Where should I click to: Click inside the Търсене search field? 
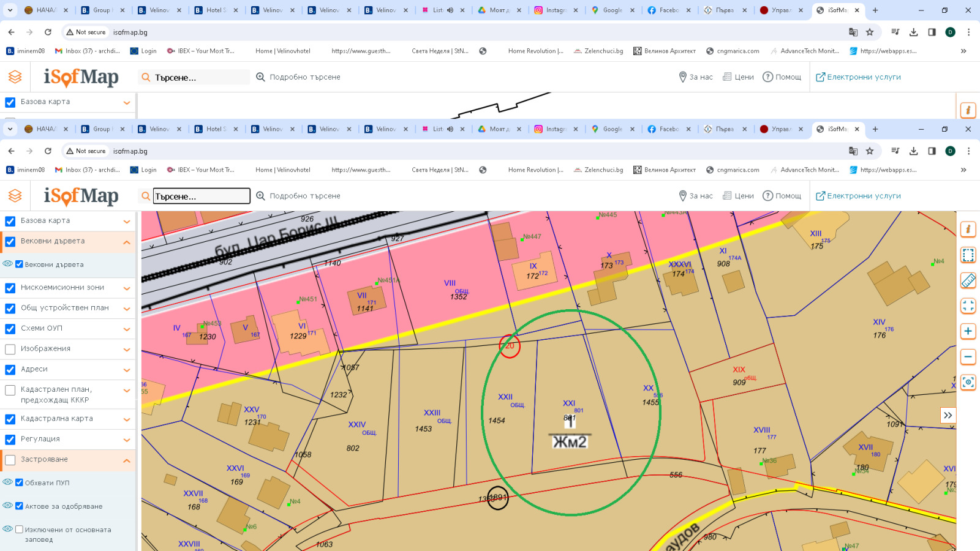(x=201, y=195)
